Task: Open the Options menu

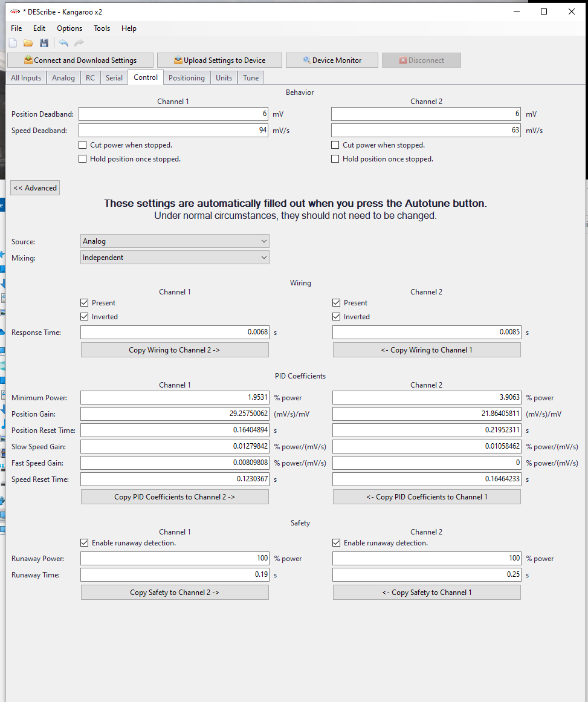Action: pos(69,28)
